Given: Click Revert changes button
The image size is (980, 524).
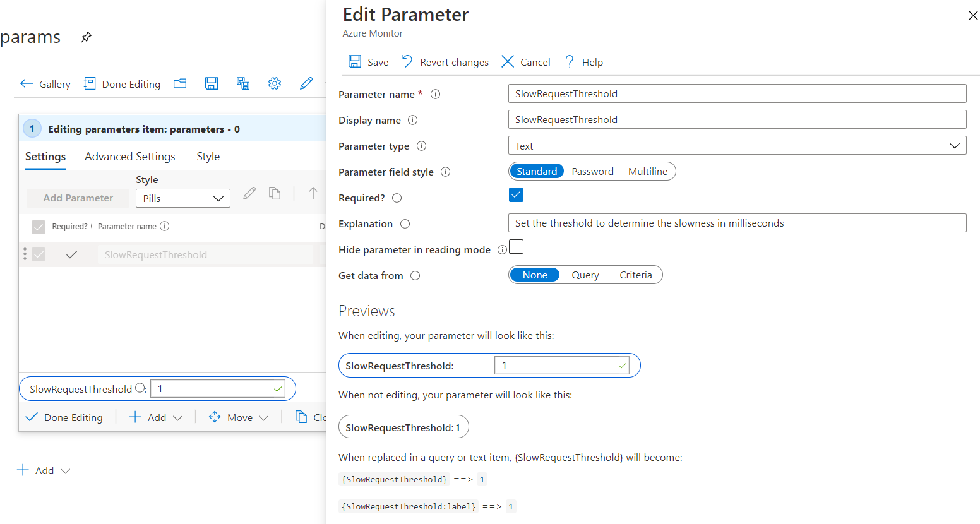Looking at the screenshot, I should [x=445, y=62].
